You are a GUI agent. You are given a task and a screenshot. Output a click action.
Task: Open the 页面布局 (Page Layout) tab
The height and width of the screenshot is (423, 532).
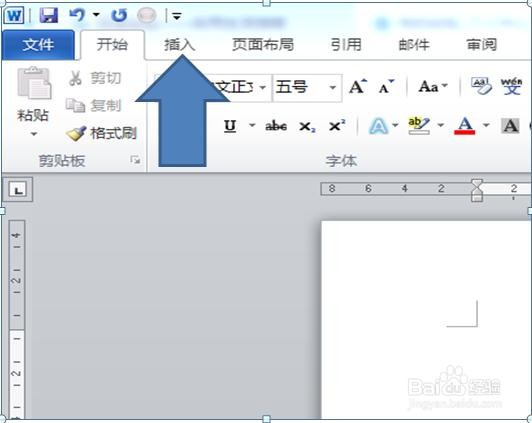(263, 45)
